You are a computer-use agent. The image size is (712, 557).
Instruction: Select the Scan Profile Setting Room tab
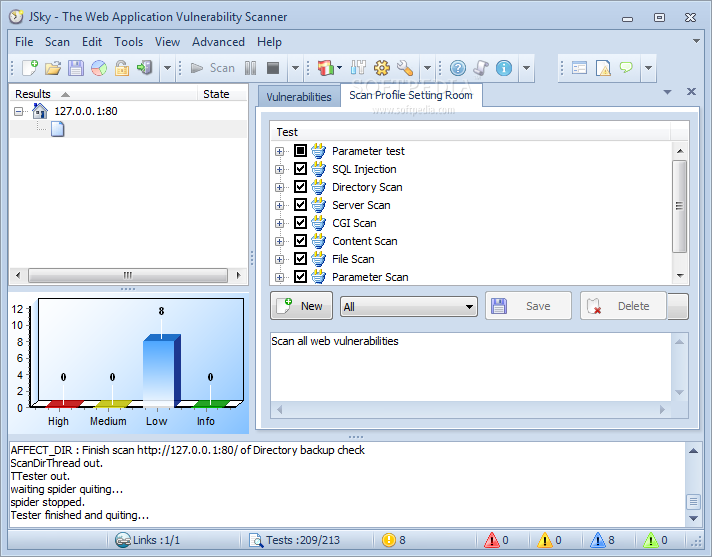click(x=411, y=95)
